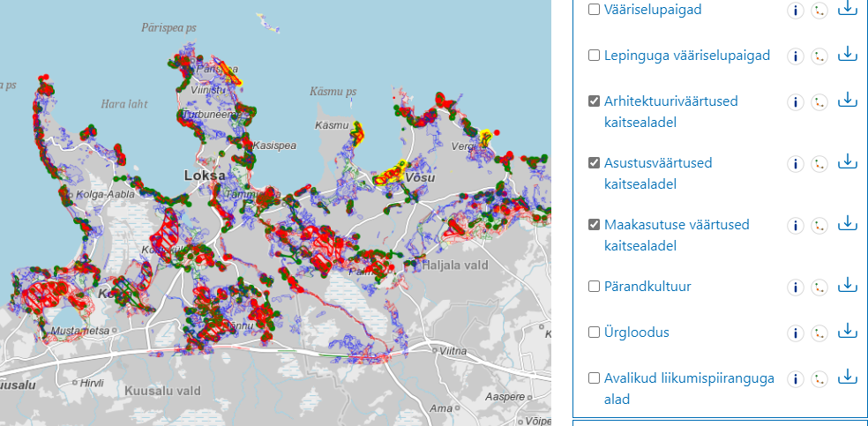Click the Käsmu ps peninsula label
Screen dimensions: 868x426
[333, 92]
